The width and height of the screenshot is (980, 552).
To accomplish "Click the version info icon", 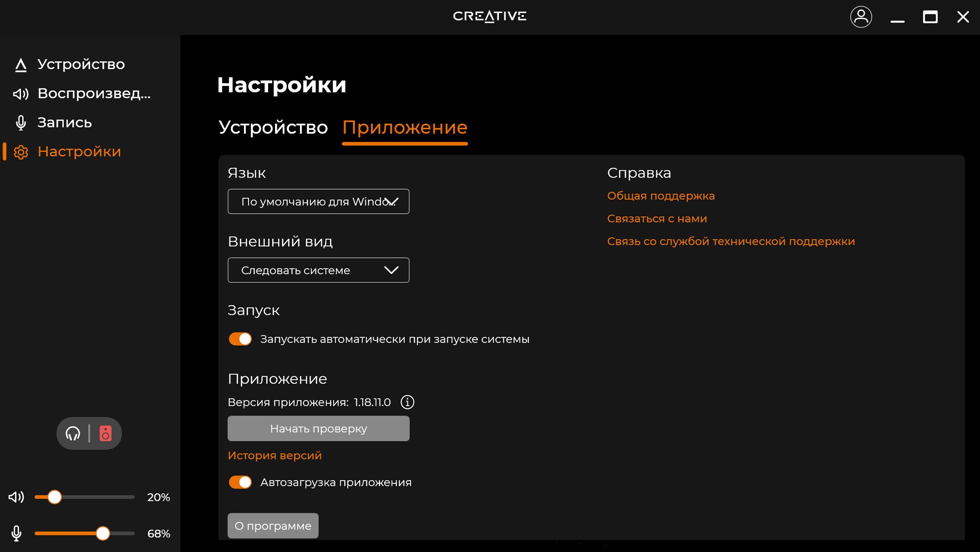I will pos(407,402).
